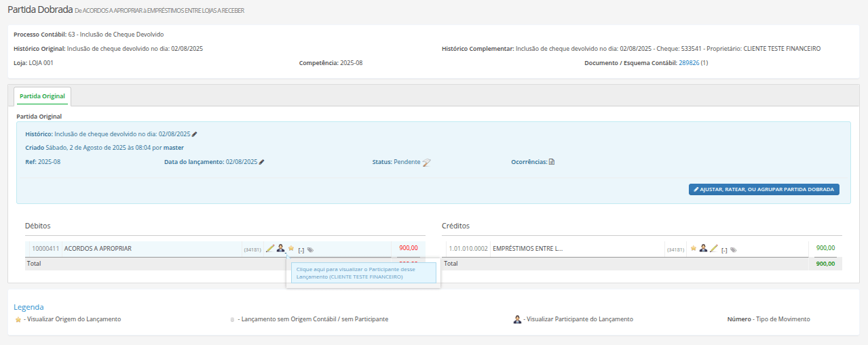Click the Legenda heading
The width and height of the screenshot is (868, 345).
tap(29, 307)
